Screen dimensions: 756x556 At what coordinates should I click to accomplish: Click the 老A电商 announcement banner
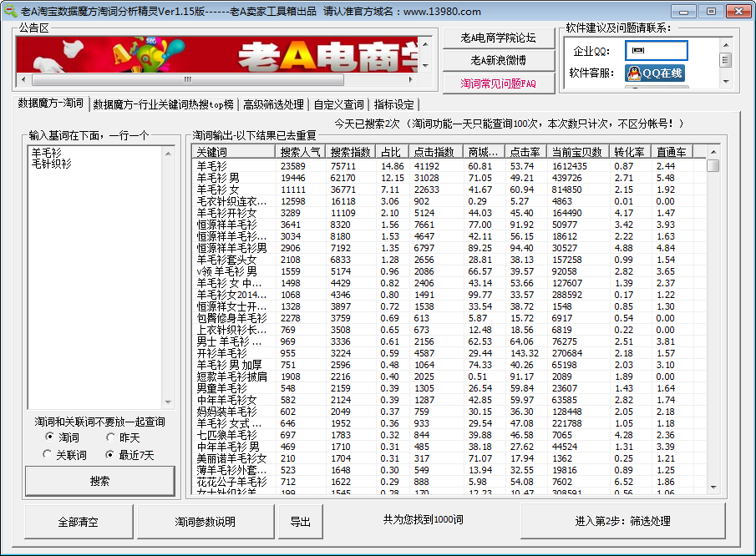pyautogui.click(x=217, y=54)
